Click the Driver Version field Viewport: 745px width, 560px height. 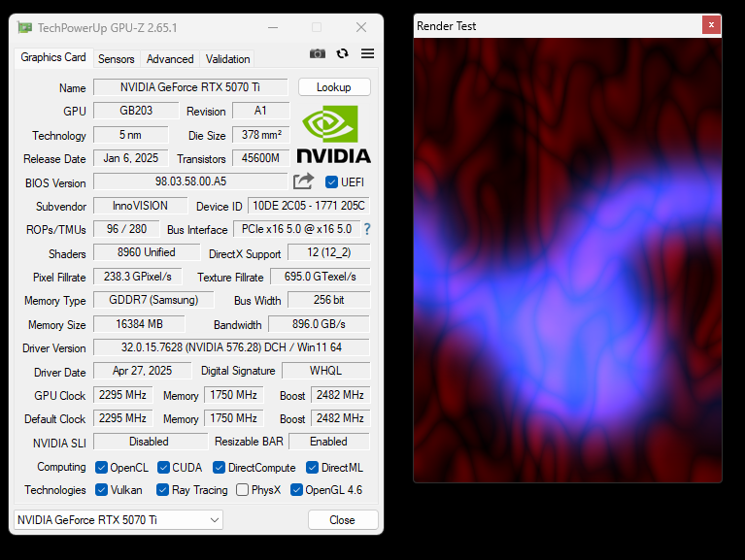tap(231, 347)
